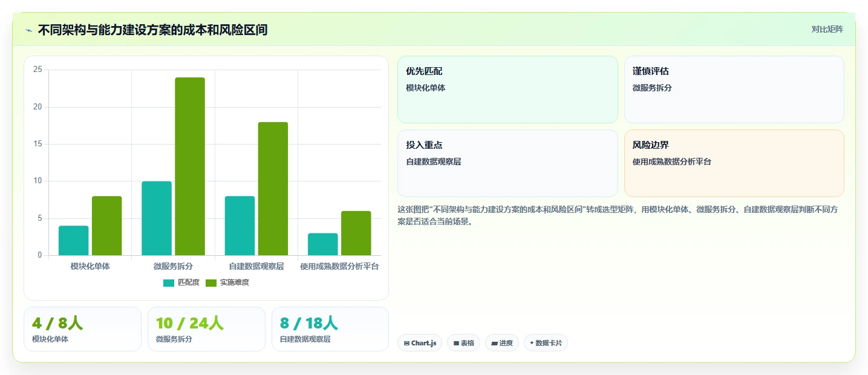868x375 pixels.
Task: Click the 使用成熟数据分析平台 匹配度 bar
Action: point(323,244)
